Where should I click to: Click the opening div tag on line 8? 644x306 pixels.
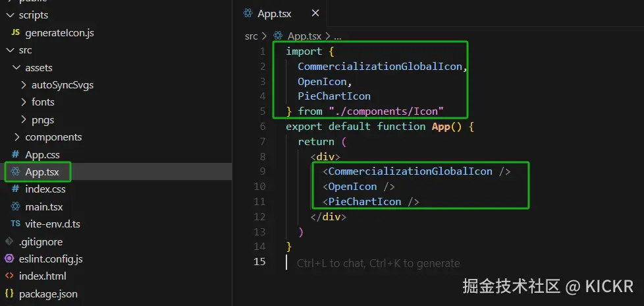click(x=325, y=157)
